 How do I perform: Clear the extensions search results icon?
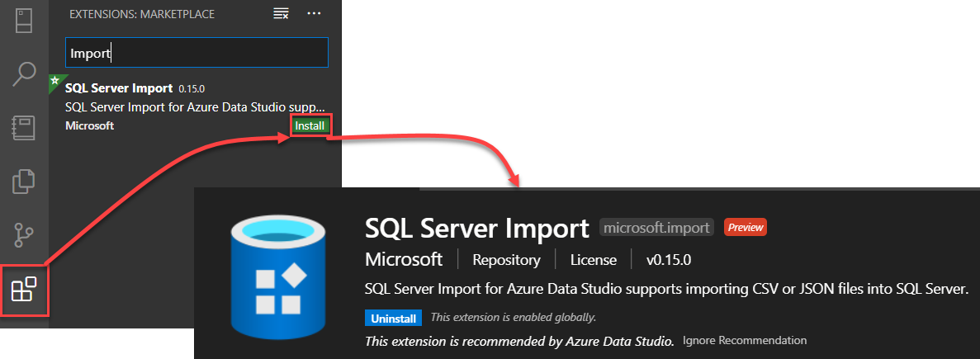(x=281, y=14)
